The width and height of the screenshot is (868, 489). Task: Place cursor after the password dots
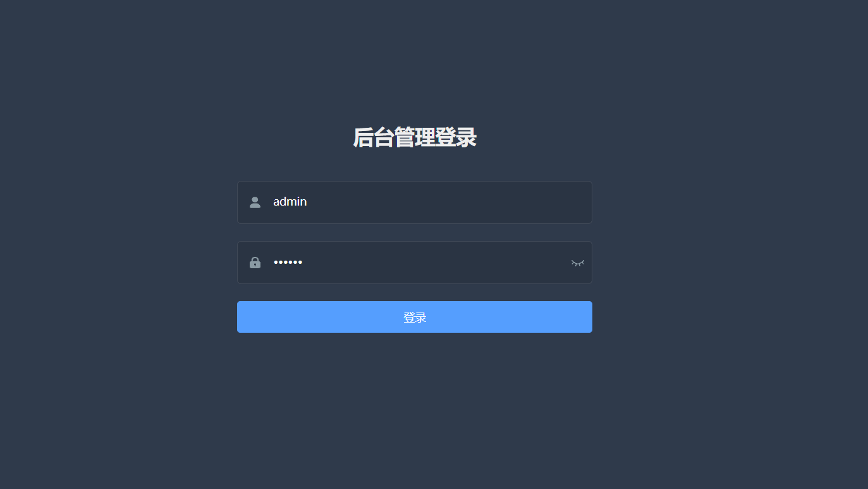(304, 263)
